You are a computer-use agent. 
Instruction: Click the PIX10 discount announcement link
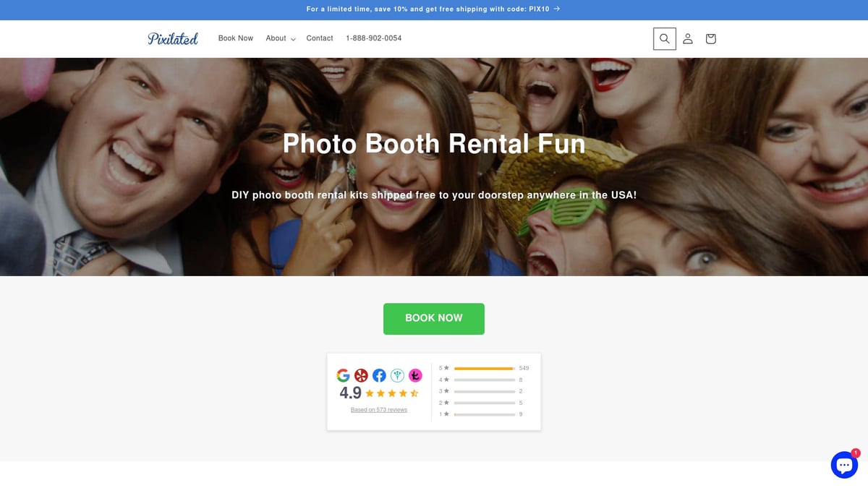coord(434,9)
